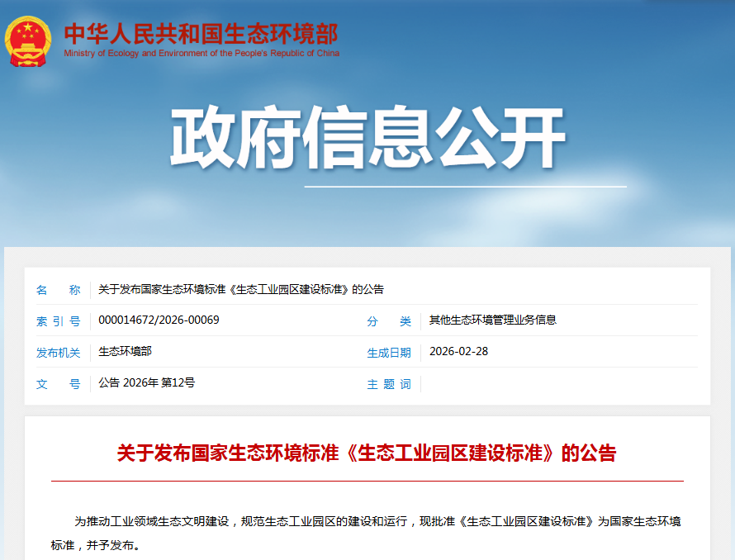Open the 其他生态环境管理业务信息 category entry
Viewport: 735px width, 560px height.
point(491,320)
